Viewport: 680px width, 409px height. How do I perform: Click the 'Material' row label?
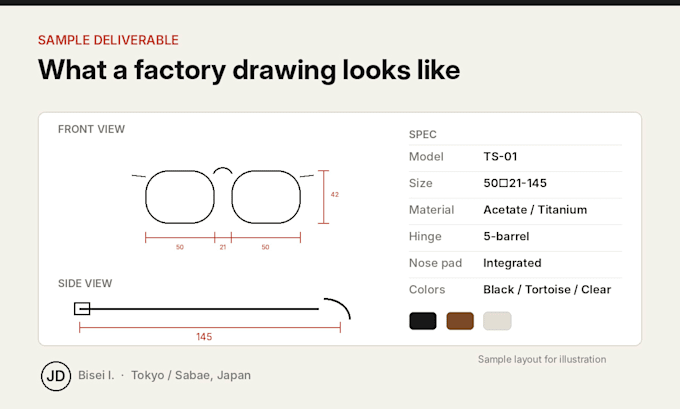(432, 210)
